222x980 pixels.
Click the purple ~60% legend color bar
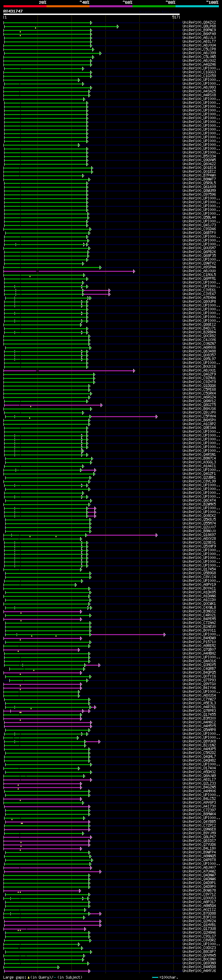click(x=111, y=6)
